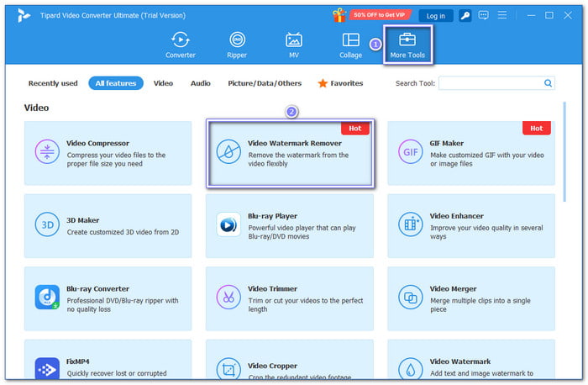
Task: Open the Ripper module
Action: (237, 45)
